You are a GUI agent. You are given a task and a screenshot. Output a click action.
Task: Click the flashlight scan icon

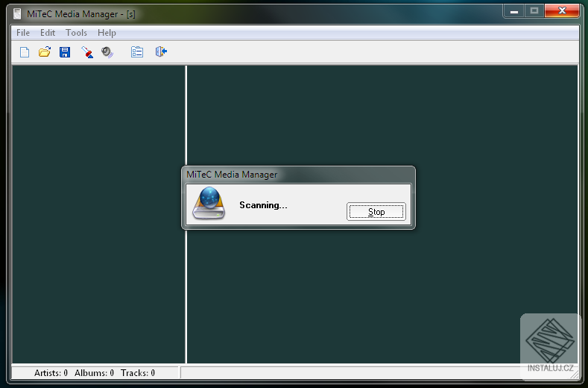(87, 51)
